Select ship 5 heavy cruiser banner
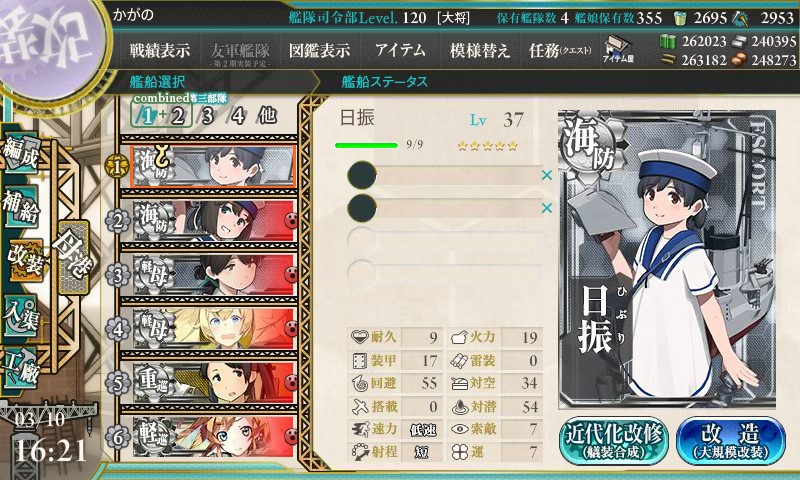Viewport: 800px width, 480px height. (214, 383)
